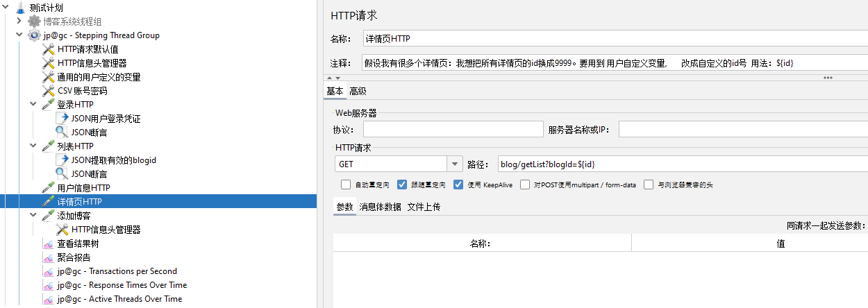The image size is (868, 308).
Task: Click the pipette icon of 用户信息HTTP
Action: coord(48,188)
